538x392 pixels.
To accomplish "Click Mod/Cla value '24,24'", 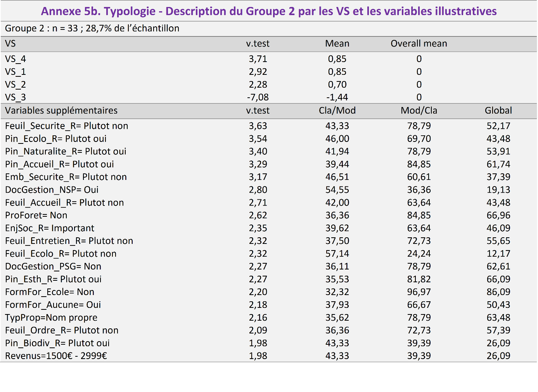I will (419, 254).
